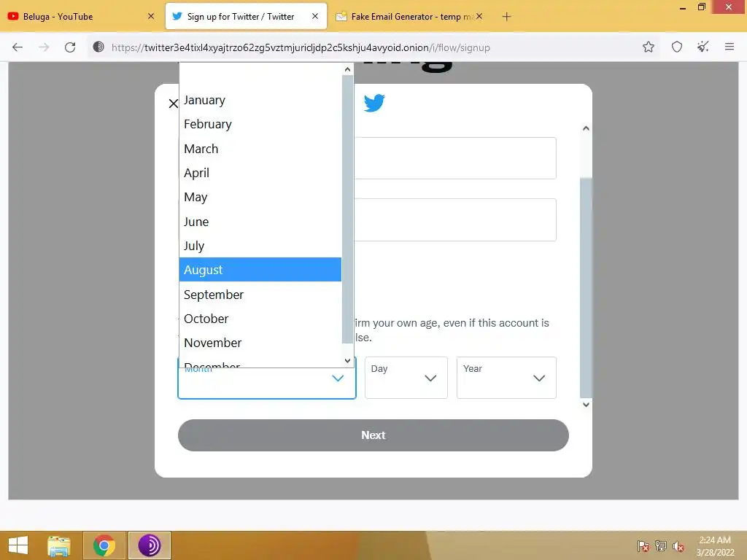
Task: Close the Beluga - YouTube tab
Action: 150,16
